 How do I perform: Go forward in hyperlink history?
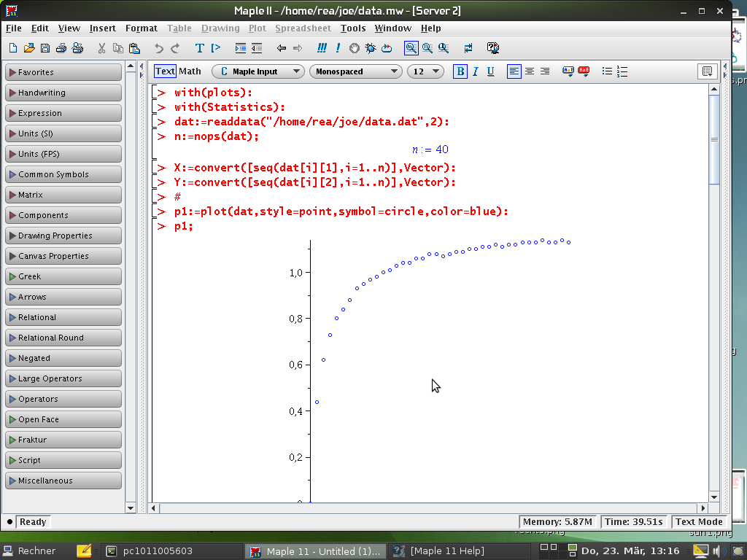tap(298, 48)
